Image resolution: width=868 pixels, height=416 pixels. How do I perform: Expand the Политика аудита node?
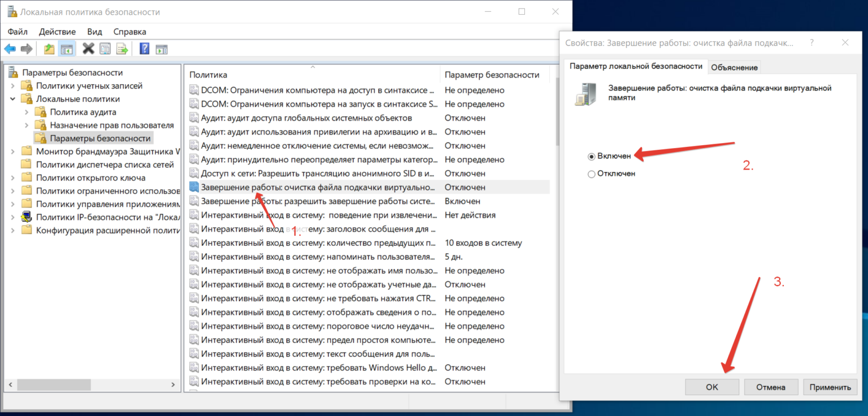(27, 112)
